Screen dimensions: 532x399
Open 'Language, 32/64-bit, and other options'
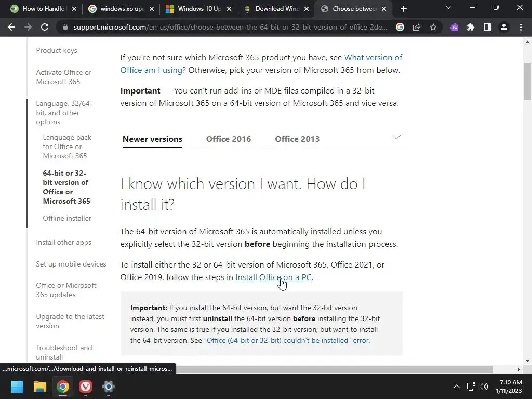point(64,113)
